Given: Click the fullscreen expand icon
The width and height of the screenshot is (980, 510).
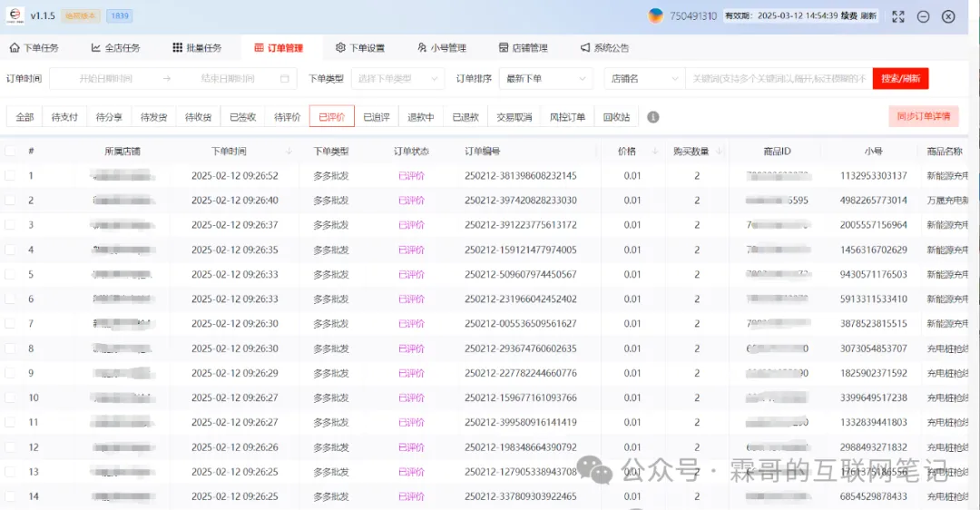Looking at the screenshot, I should [x=898, y=16].
